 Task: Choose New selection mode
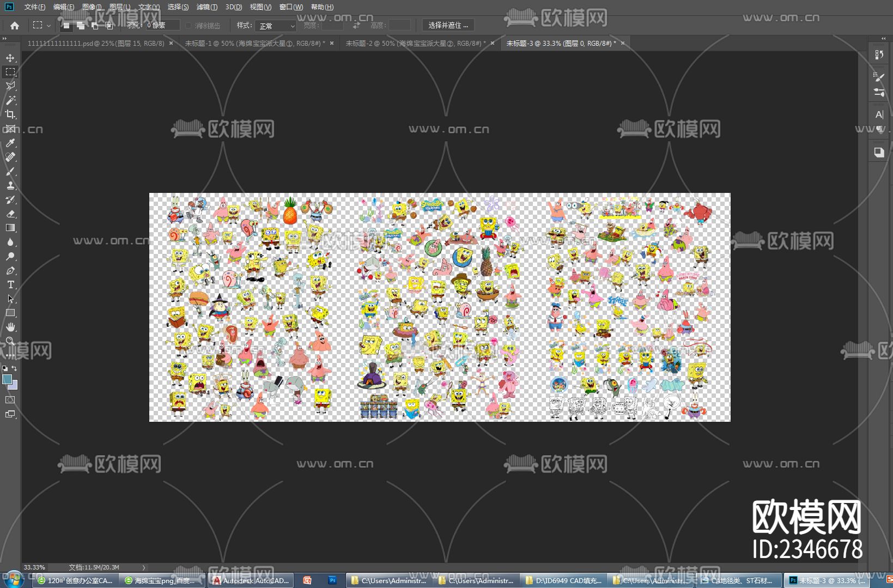point(66,26)
